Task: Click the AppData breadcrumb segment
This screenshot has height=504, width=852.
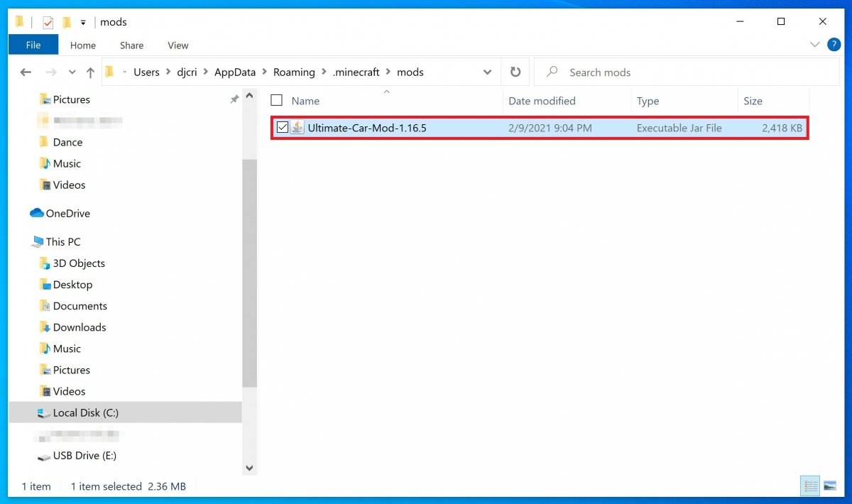Action: point(235,72)
